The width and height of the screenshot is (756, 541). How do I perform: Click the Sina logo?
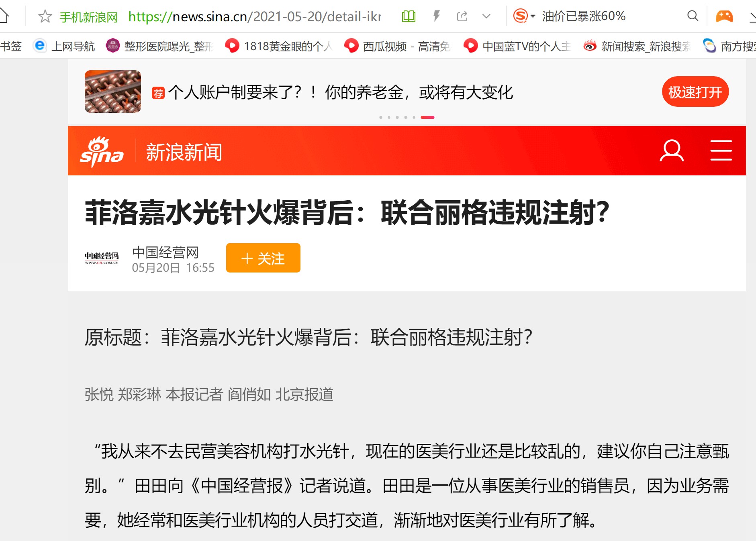coord(102,152)
